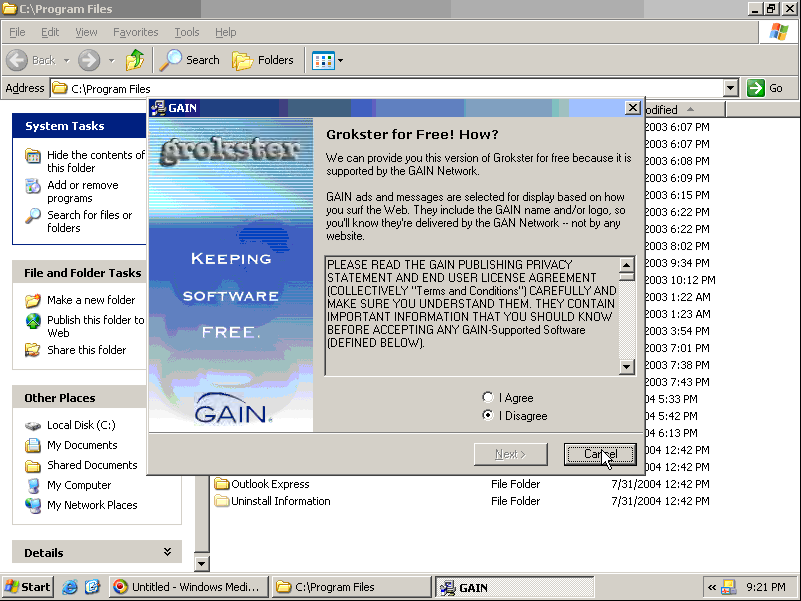
Task: Select the I Disagree radio button
Action: pos(488,415)
